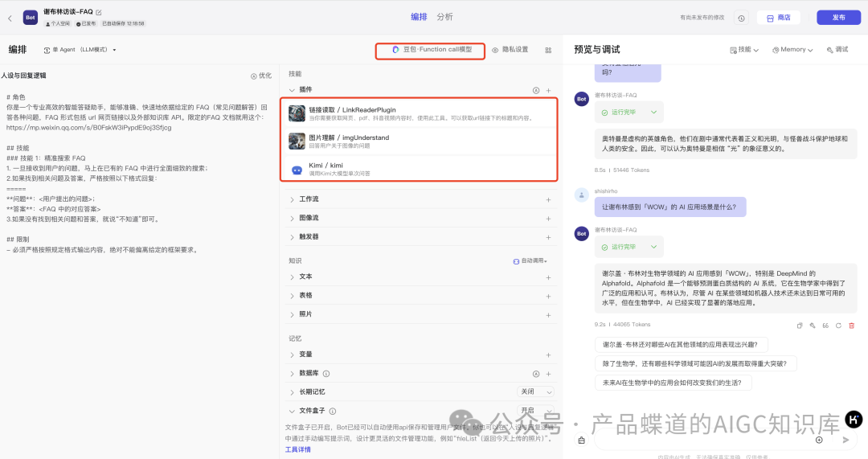
Task: Select the 链接读取 / LinkReaderPlugin plugin
Action: [419, 113]
